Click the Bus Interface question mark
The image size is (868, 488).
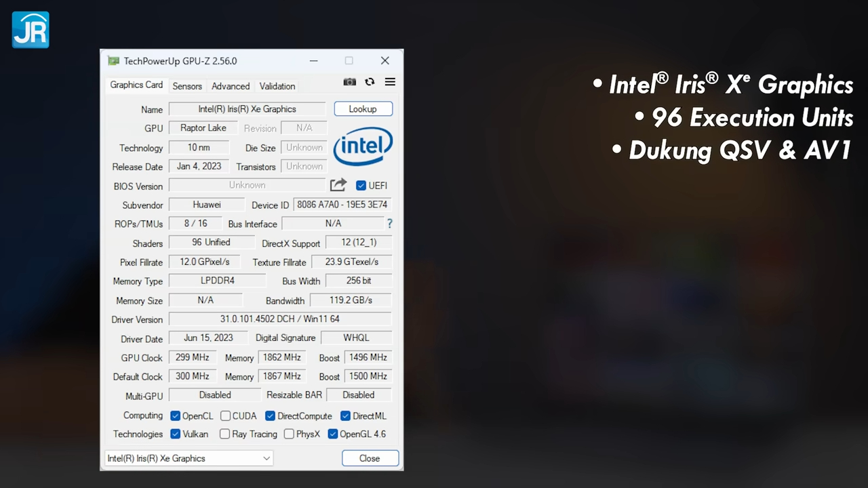pyautogui.click(x=389, y=223)
